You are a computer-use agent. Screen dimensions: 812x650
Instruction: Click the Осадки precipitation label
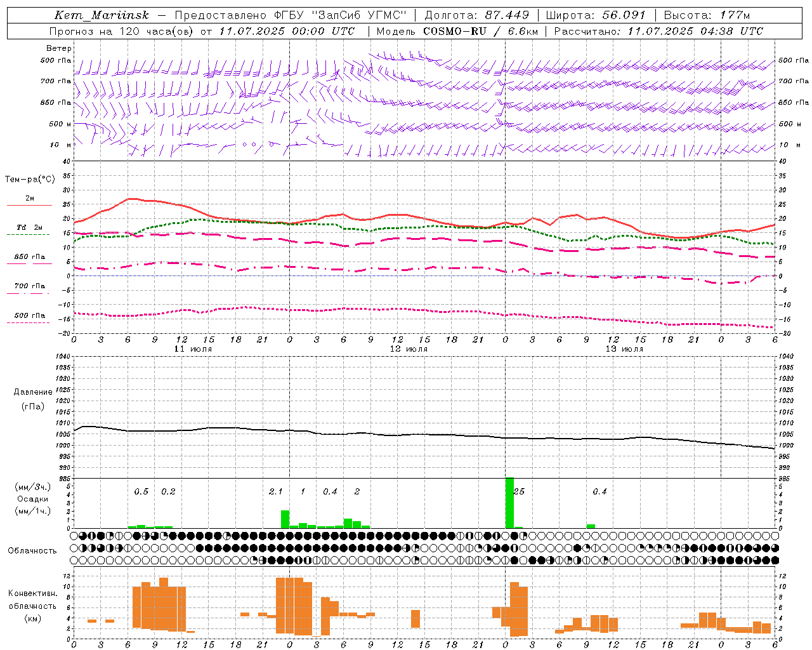tap(33, 499)
